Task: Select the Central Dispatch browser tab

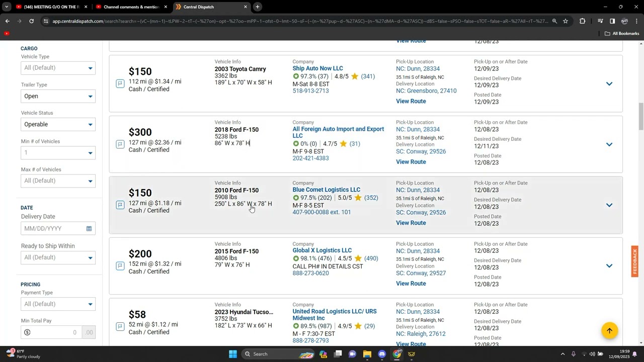Action: tap(211, 7)
